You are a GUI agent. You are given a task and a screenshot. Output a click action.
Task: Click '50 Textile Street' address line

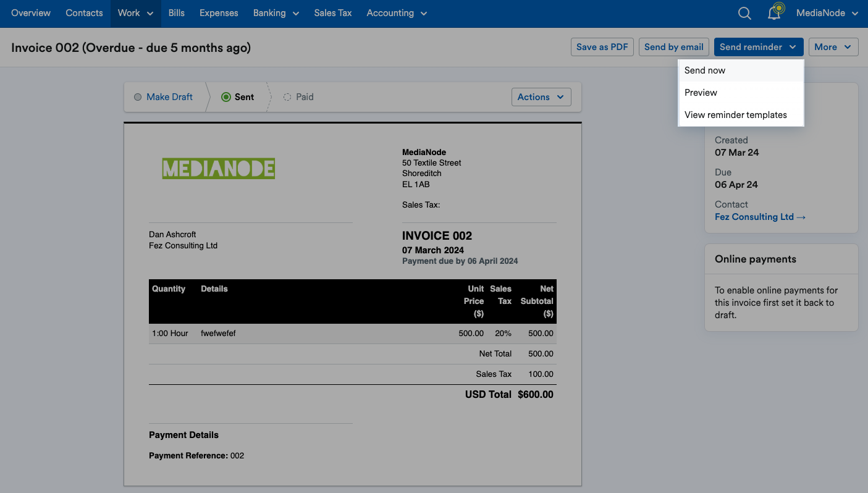pyautogui.click(x=432, y=163)
